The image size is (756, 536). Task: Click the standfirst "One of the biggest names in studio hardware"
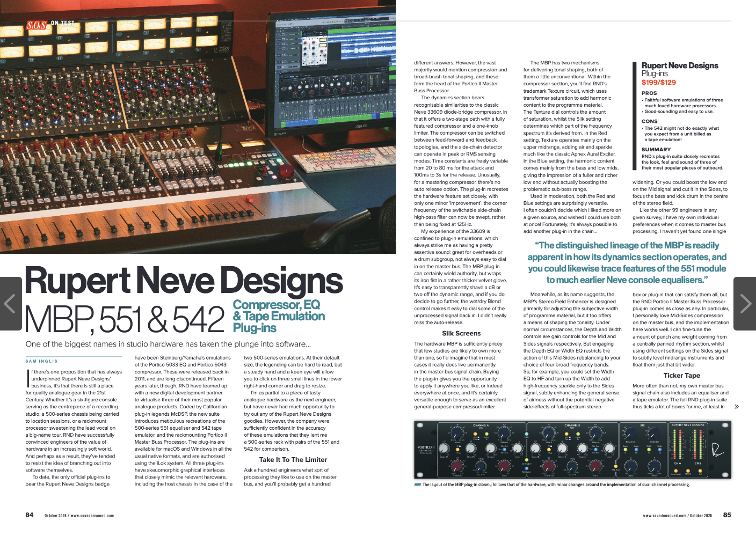pyautogui.click(x=168, y=344)
